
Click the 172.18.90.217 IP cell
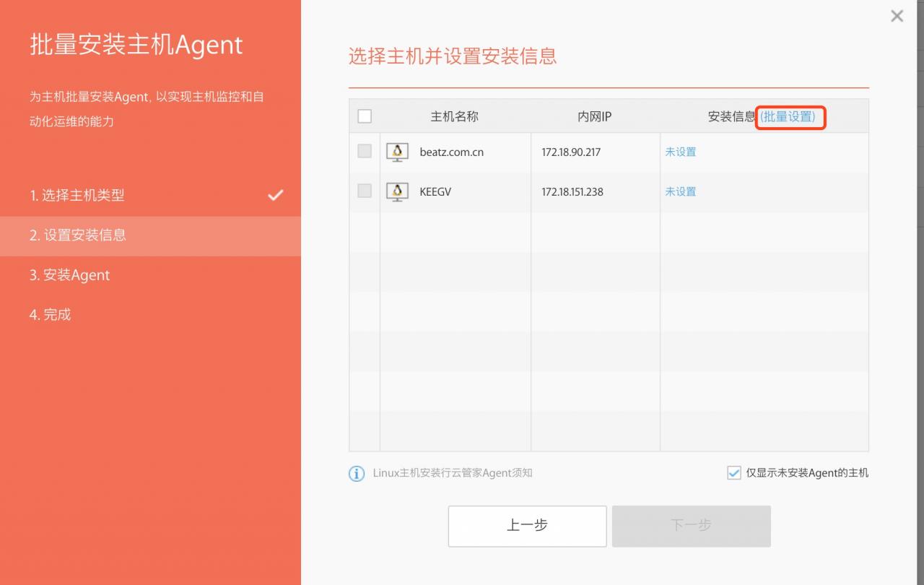tap(571, 152)
